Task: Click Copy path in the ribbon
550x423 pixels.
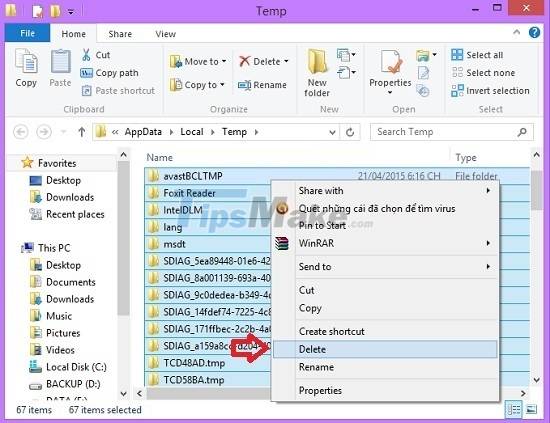Action: (x=109, y=73)
